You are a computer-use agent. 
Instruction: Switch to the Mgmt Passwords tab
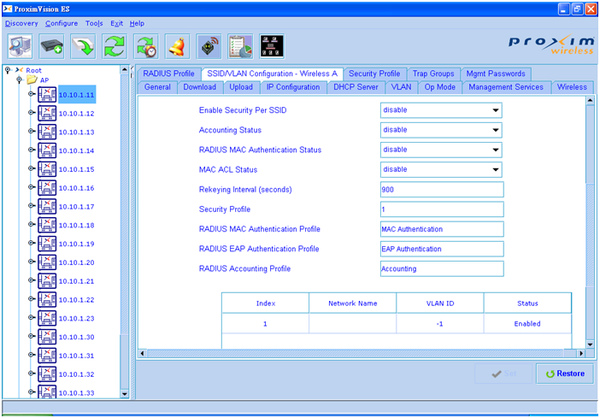click(496, 73)
